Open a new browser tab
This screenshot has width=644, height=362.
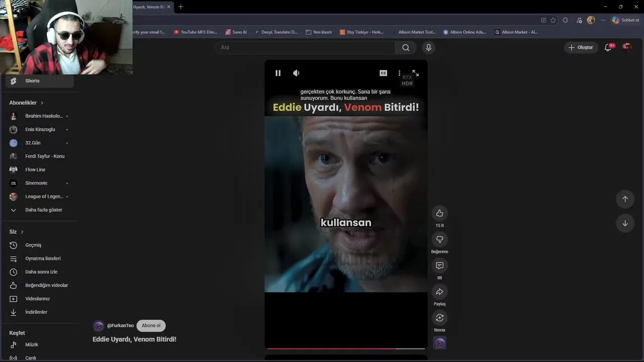tap(181, 7)
